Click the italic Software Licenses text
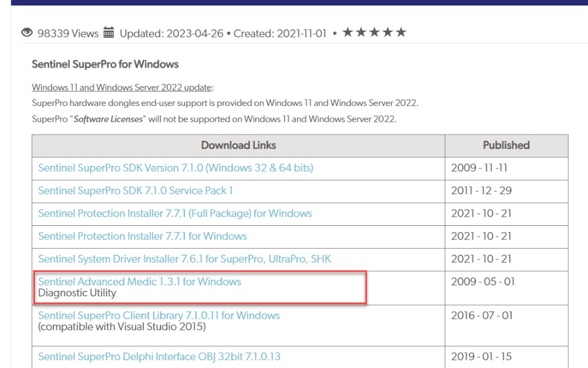The width and height of the screenshot is (588, 368). click(108, 119)
